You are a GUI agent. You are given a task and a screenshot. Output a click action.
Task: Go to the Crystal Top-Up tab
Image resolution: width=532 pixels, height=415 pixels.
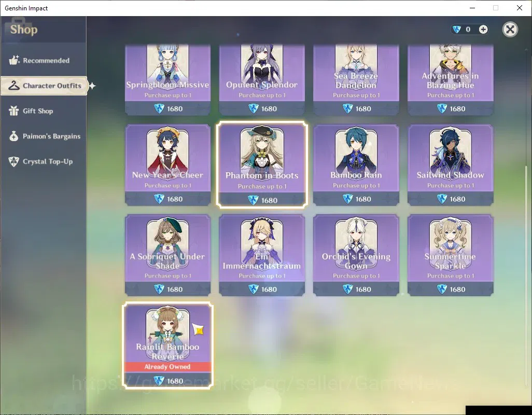tap(44, 161)
